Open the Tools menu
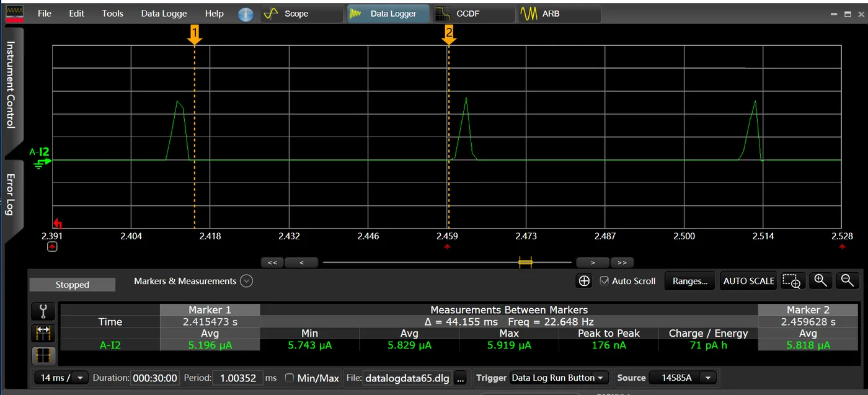This screenshot has width=868, height=395. [113, 14]
